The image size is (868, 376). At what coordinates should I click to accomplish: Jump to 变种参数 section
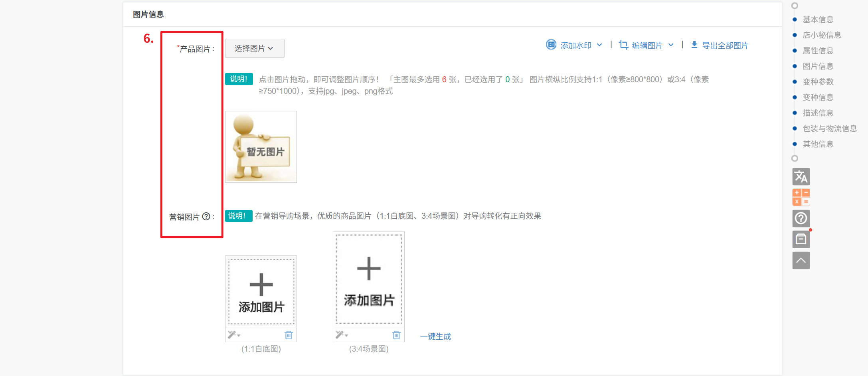[x=818, y=82]
